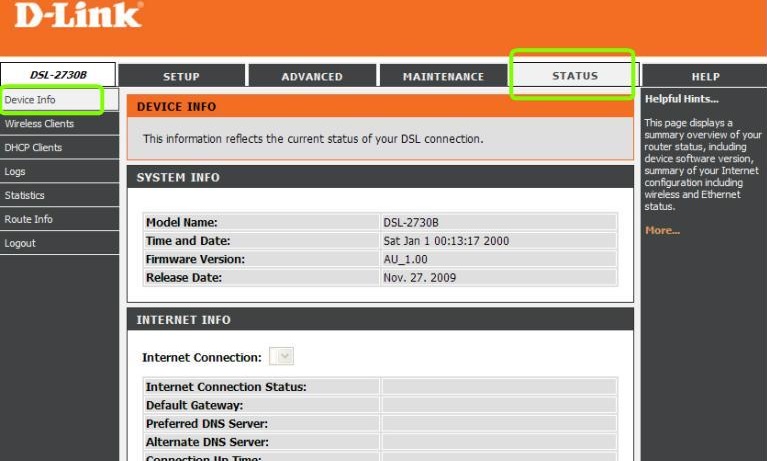Click the Release Date label
The height and width of the screenshot is (461, 767).
coord(183,277)
